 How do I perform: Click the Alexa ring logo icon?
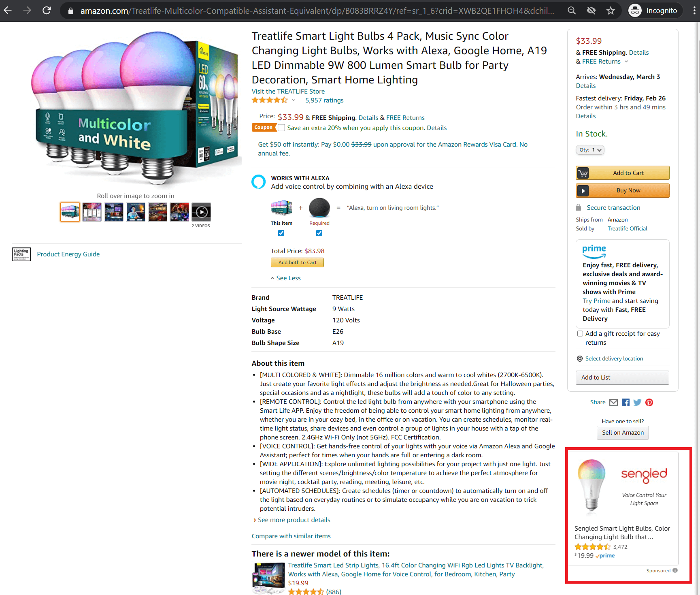coord(258,182)
